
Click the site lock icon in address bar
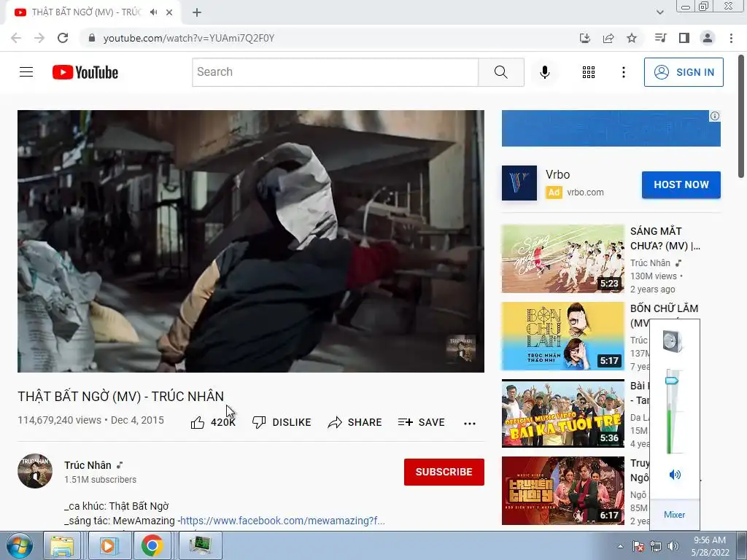click(x=92, y=38)
